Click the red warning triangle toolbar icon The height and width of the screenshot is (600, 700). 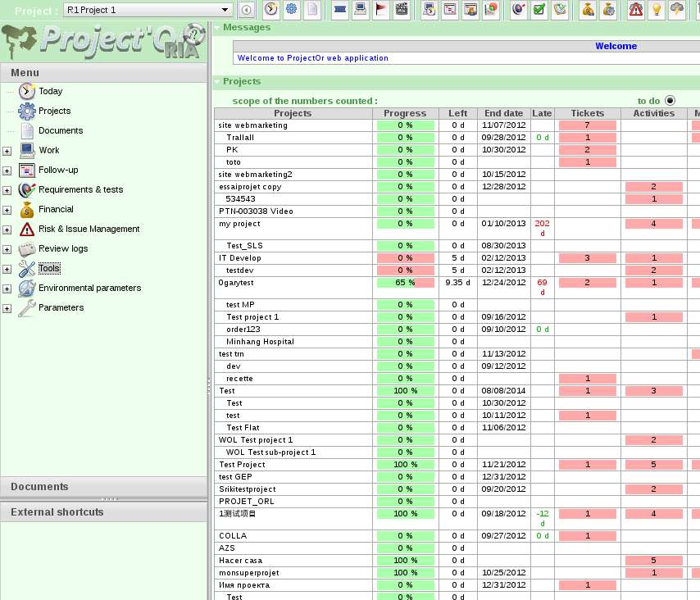click(636, 10)
